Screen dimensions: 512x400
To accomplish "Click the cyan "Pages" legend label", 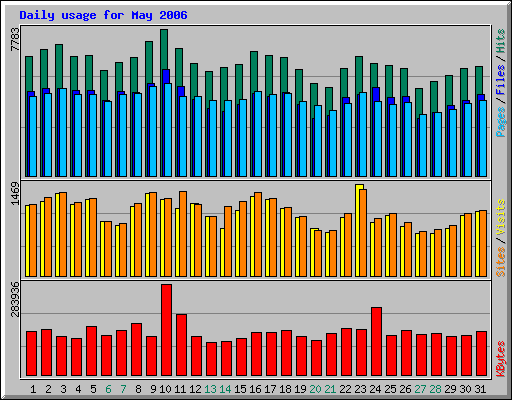I will pyautogui.click(x=501, y=122).
